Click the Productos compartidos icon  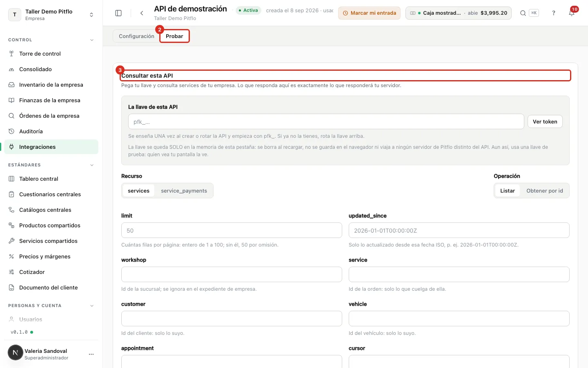11,225
